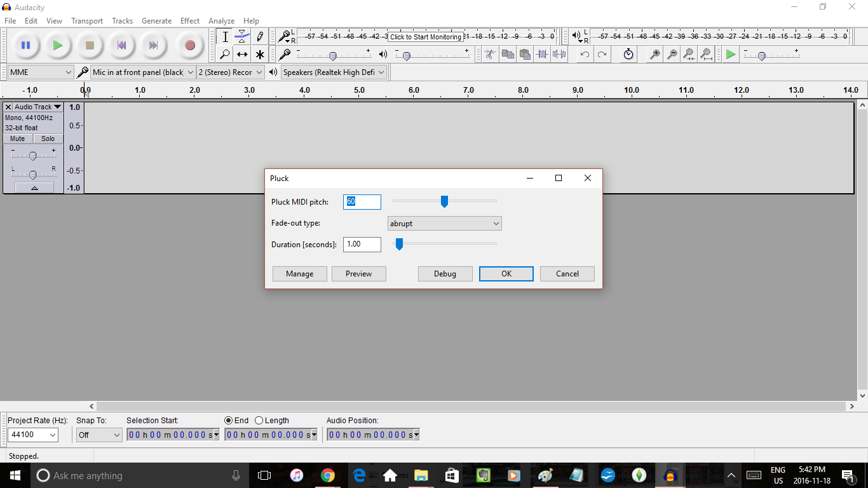
Task: Select the Selection (I-beam) tool
Action: pyautogui.click(x=225, y=37)
